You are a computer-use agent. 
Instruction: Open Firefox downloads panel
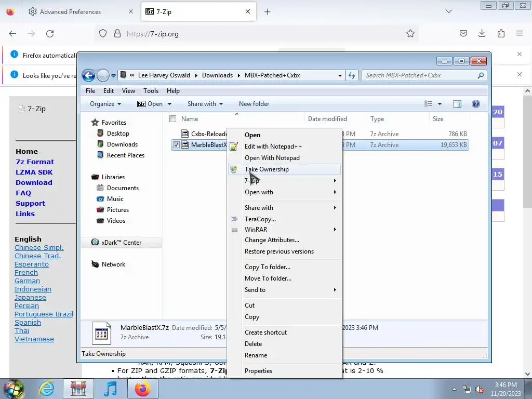(x=482, y=33)
